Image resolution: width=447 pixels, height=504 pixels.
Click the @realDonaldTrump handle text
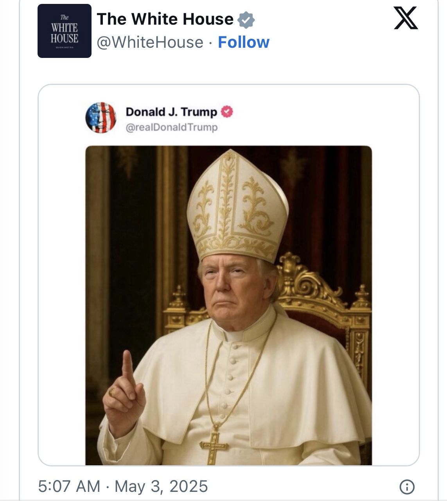click(x=171, y=128)
